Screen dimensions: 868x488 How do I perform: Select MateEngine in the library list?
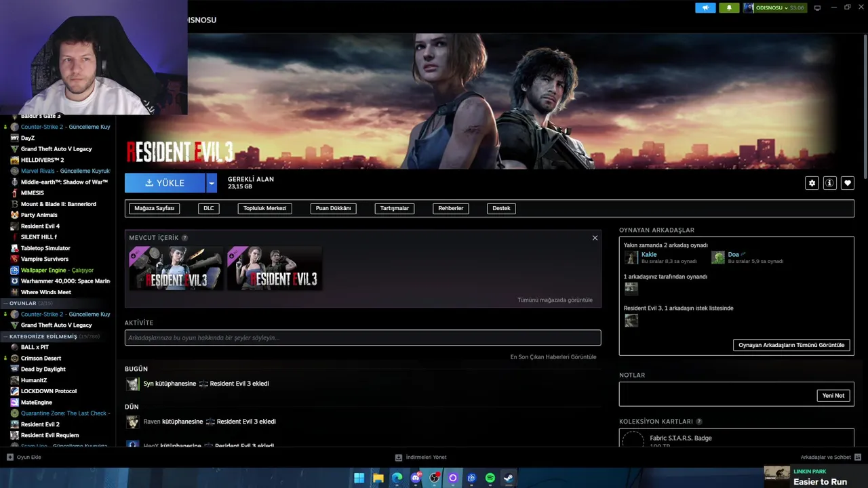coord(37,403)
